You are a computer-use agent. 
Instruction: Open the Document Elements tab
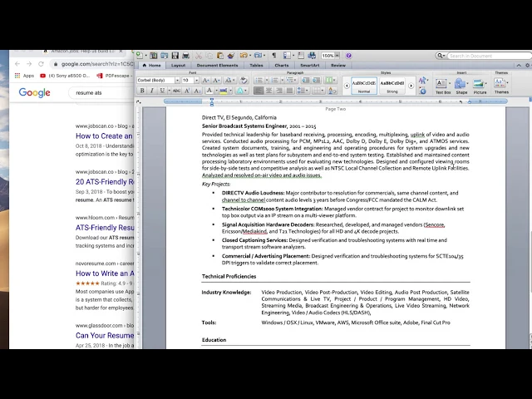tap(217, 65)
